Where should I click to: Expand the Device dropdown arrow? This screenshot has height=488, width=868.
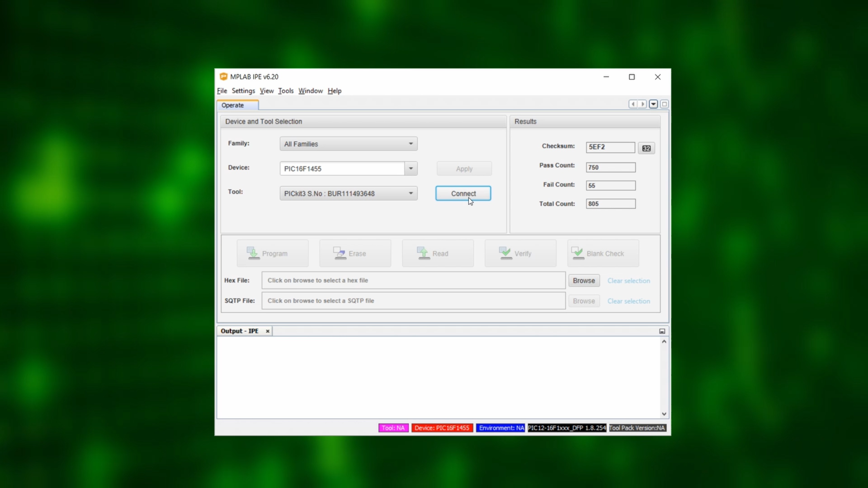[411, 168]
